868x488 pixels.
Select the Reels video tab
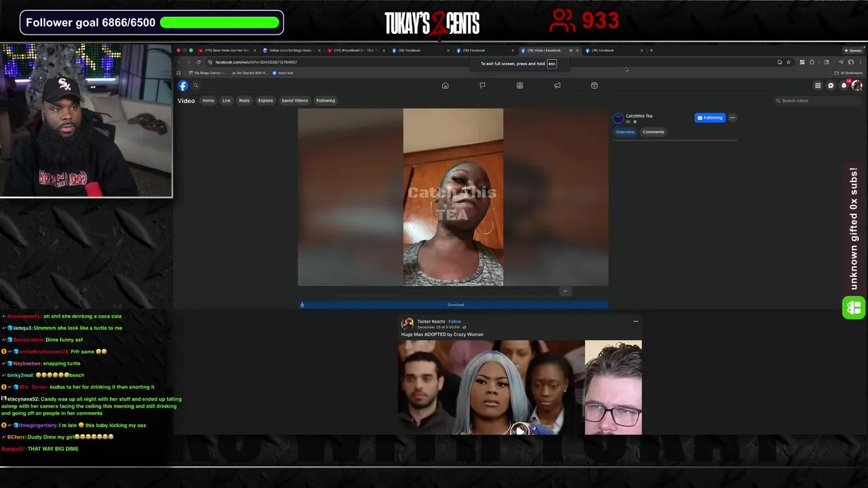[244, 100]
